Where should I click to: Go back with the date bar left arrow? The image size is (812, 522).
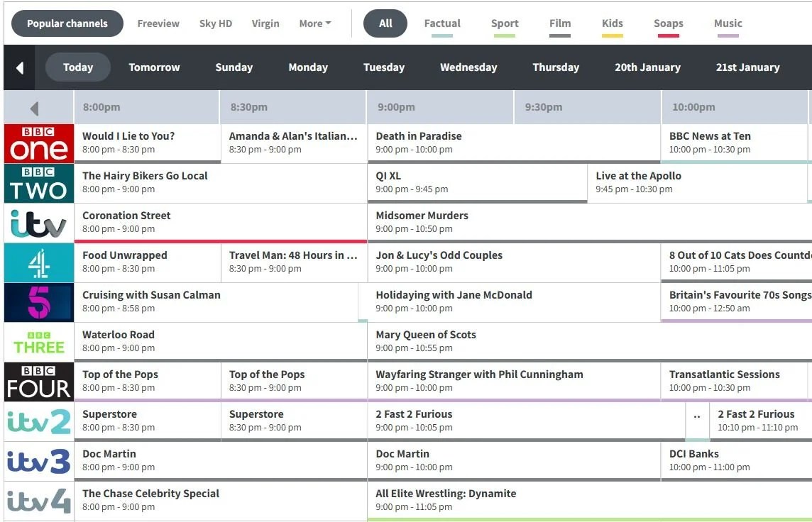click(x=20, y=68)
